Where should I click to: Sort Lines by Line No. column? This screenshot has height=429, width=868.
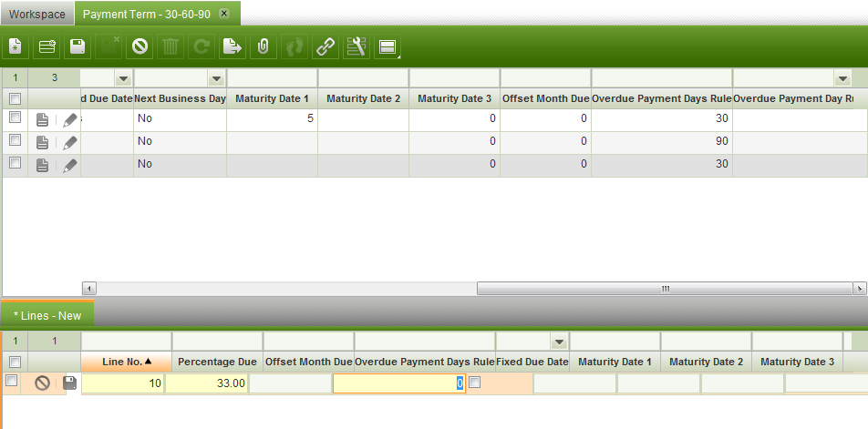[x=126, y=362]
